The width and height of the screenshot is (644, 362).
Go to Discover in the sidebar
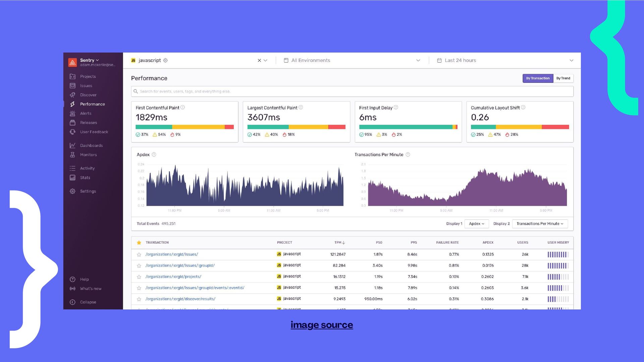point(88,95)
